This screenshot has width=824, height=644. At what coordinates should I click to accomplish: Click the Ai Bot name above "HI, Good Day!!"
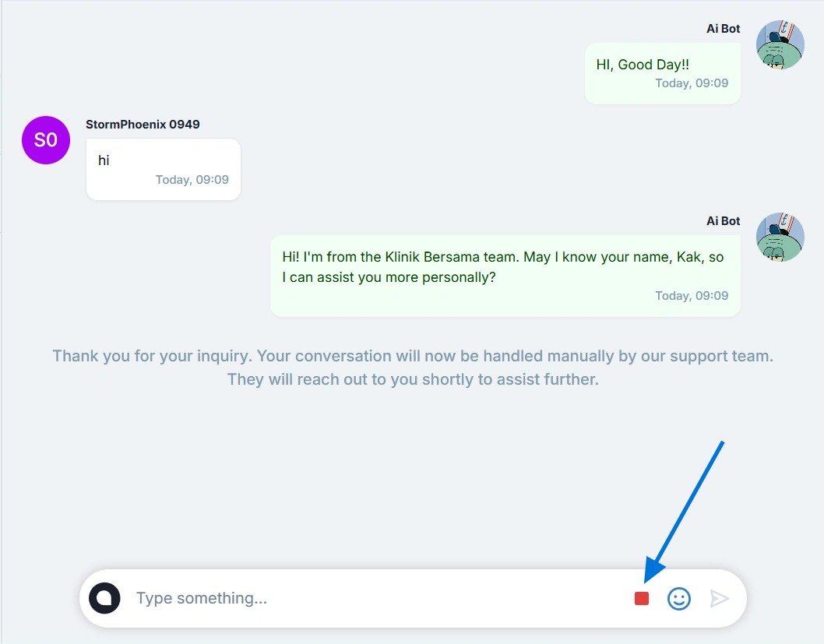coord(723,29)
